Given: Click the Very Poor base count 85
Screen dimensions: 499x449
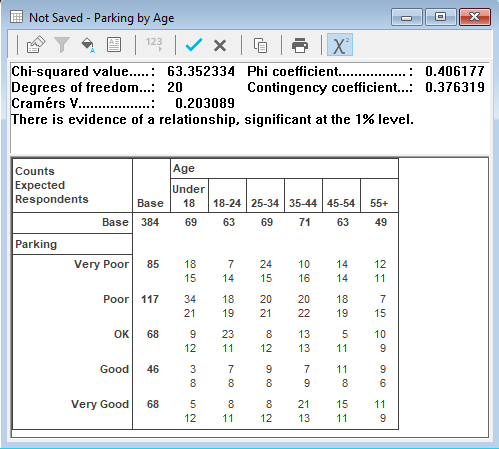Looking at the screenshot, I should [153, 264].
